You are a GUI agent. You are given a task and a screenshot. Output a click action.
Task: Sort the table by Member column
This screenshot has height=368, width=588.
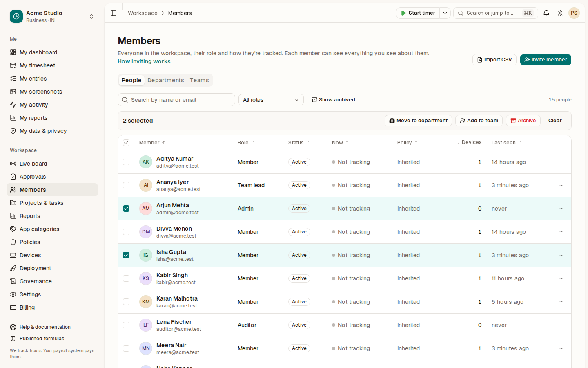(x=152, y=143)
